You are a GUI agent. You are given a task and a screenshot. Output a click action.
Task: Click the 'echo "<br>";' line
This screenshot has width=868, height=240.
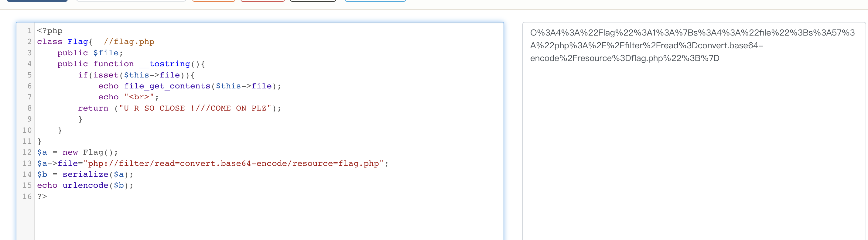point(128,97)
